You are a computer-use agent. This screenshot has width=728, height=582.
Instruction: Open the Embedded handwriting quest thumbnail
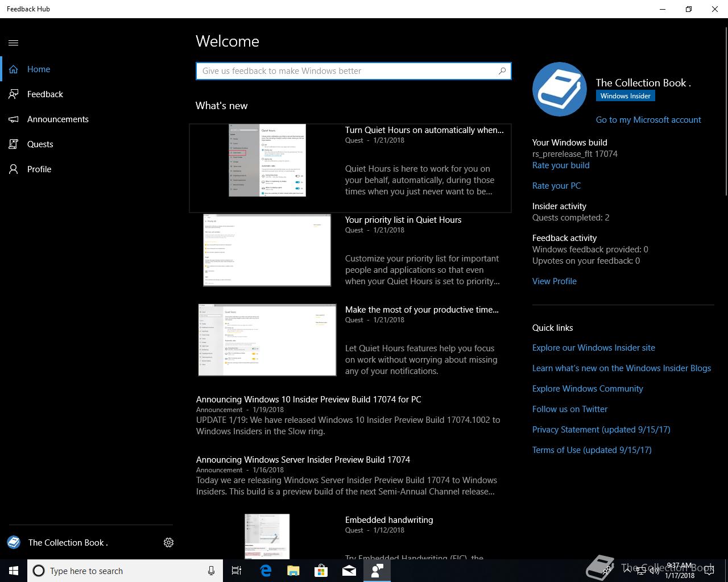click(x=267, y=537)
